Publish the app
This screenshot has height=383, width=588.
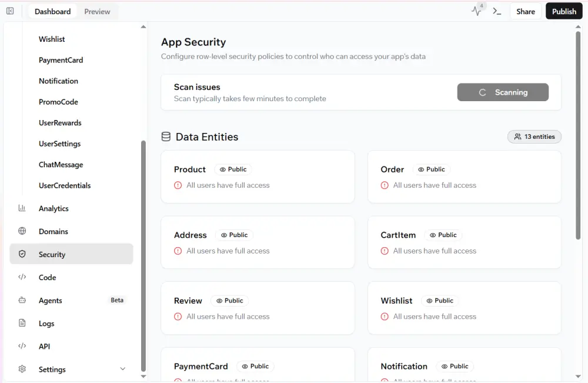pyautogui.click(x=563, y=11)
